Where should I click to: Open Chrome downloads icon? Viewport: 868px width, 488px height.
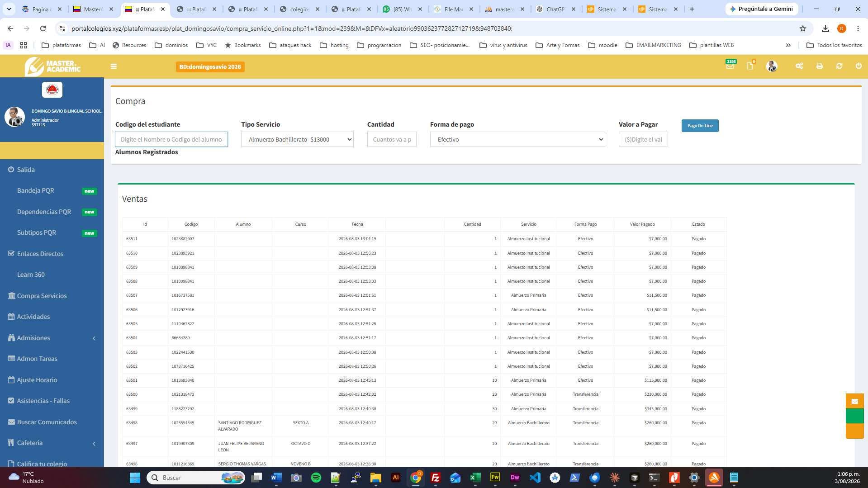coord(825,28)
